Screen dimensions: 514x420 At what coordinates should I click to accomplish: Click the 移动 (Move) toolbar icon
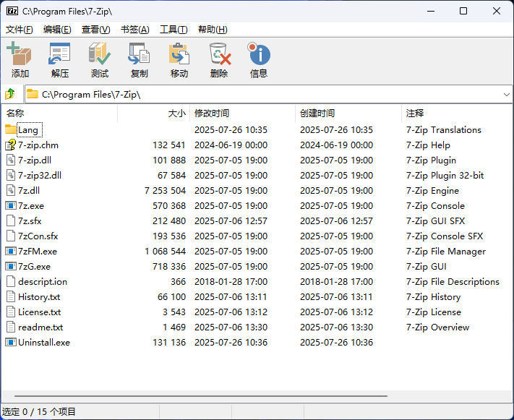[x=179, y=53]
